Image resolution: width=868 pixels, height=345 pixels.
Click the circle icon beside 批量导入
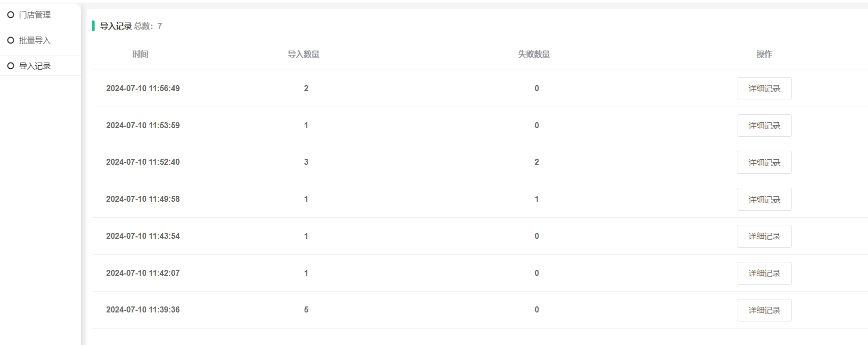pyautogui.click(x=11, y=41)
